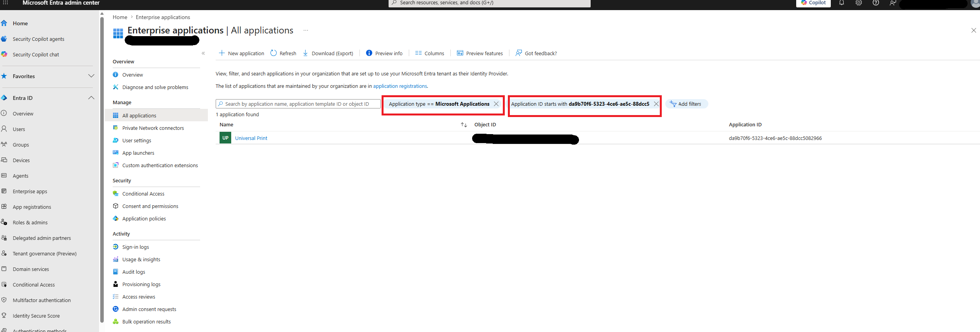Open Delegated admin partners
This screenshot has width=980, height=332.
[x=42, y=238]
